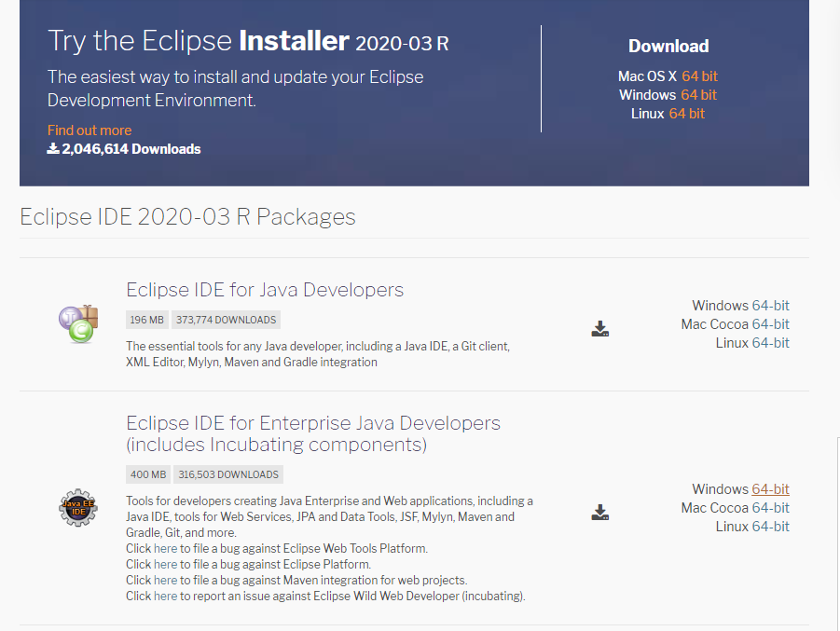Screen dimensions: 840x631
Task: Click download icon beside 2,046,614 Downloads
Action: coord(53,148)
